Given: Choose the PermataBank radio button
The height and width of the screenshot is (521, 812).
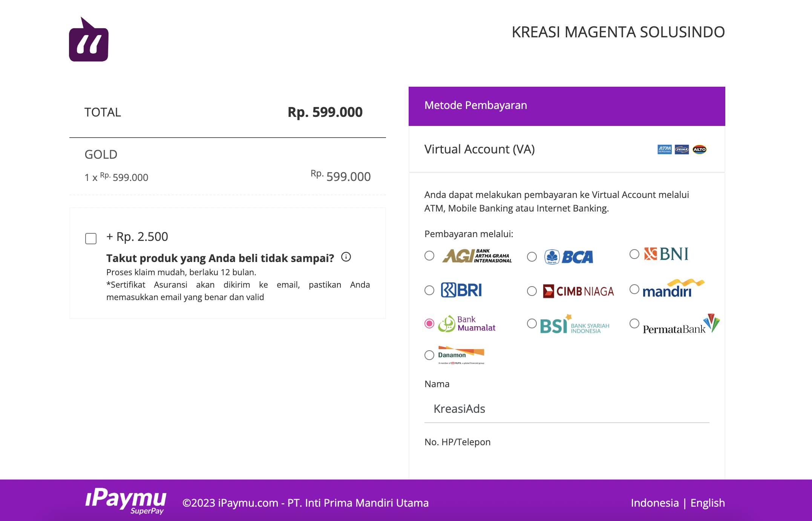Looking at the screenshot, I should (634, 323).
